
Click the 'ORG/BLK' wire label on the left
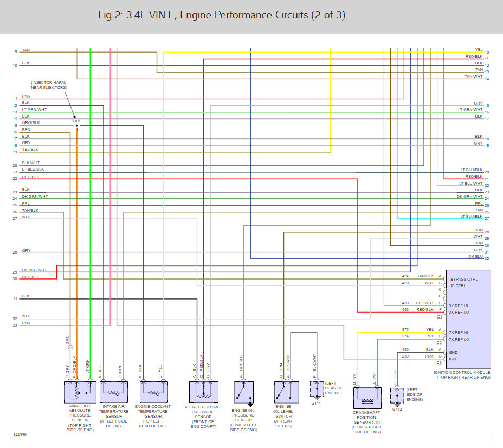point(31,123)
